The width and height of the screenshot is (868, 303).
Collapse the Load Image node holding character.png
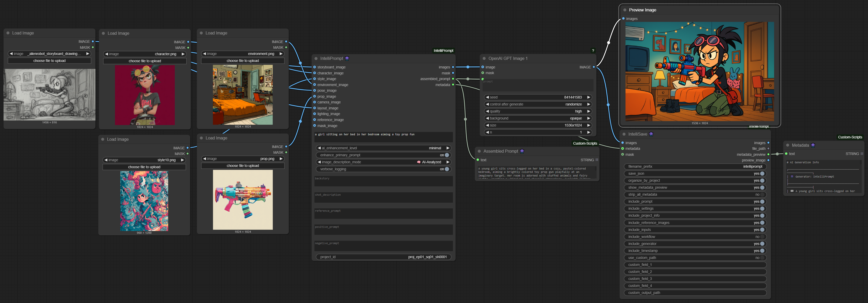103,33
